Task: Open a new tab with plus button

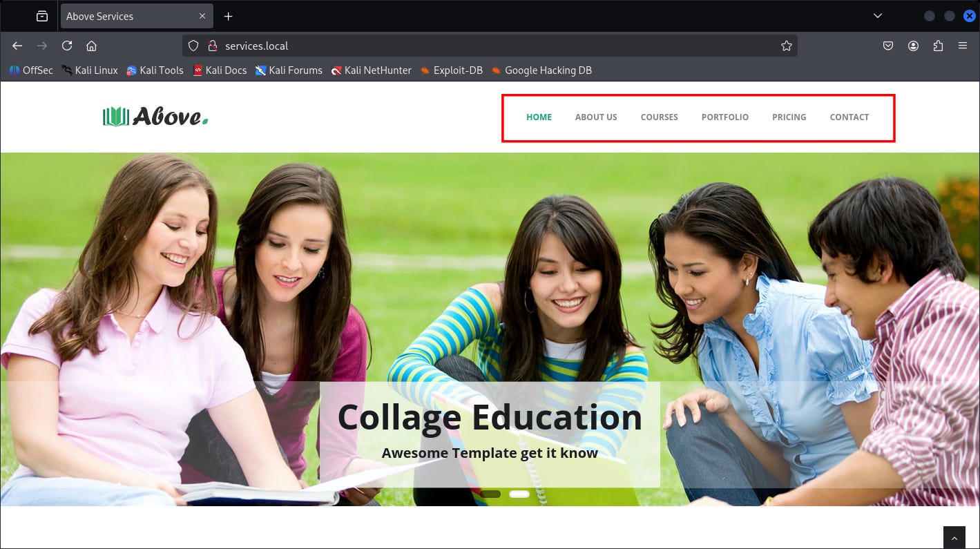Action: (229, 16)
